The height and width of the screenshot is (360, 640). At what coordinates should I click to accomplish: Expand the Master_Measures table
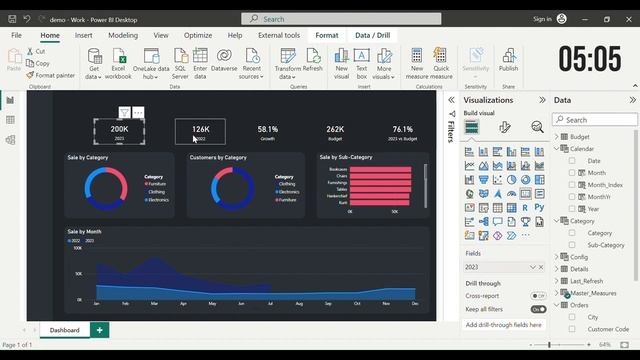[x=556, y=293]
